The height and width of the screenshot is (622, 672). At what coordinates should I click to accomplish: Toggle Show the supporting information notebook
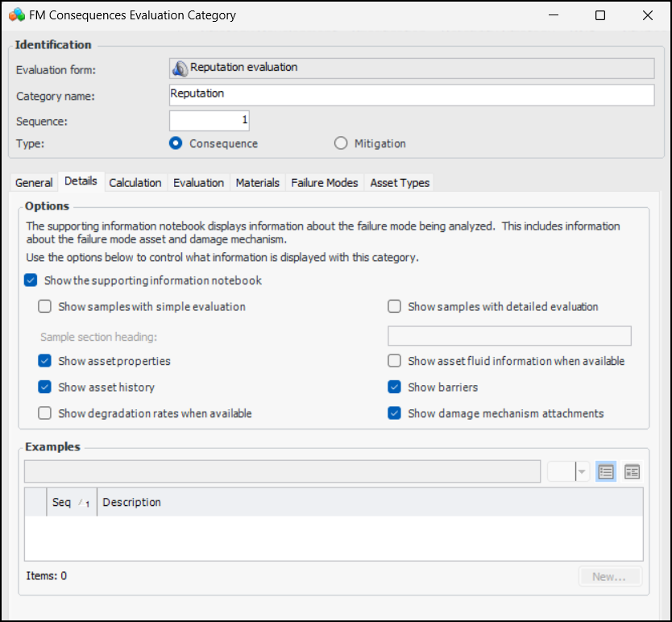click(x=31, y=280)
